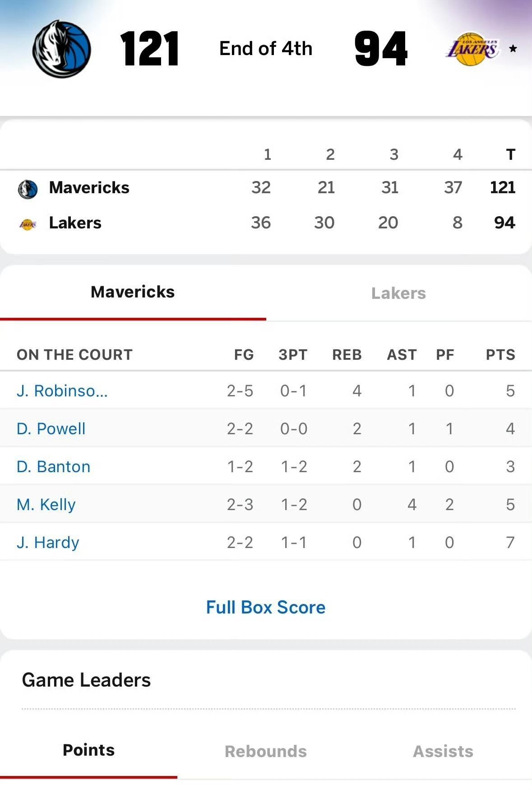Tap the Mavericks 121 score in header
Screen dimensions: 532x785
click(x=150, y=49)
